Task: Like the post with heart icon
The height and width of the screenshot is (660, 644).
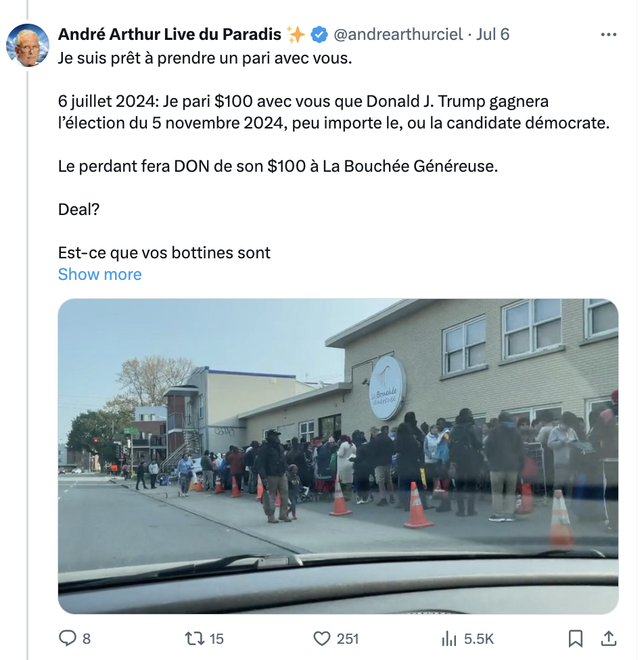Action: pos(322,638)
